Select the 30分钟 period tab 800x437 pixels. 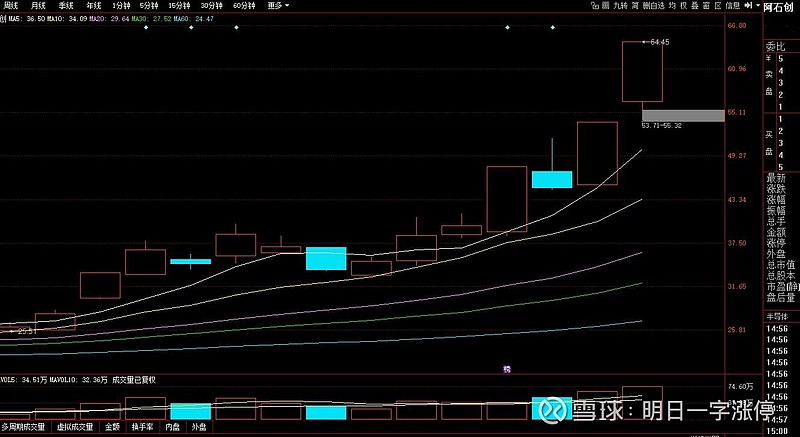tap(211, 6)
